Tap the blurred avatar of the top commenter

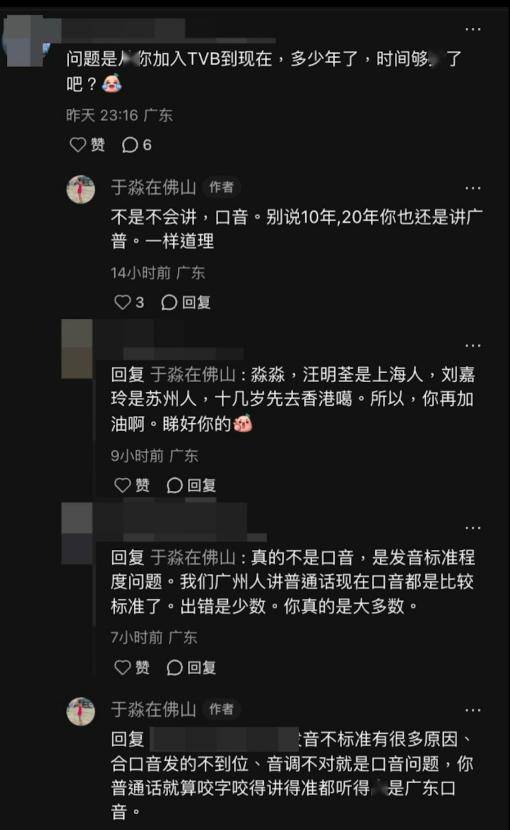tap(25, 41)
